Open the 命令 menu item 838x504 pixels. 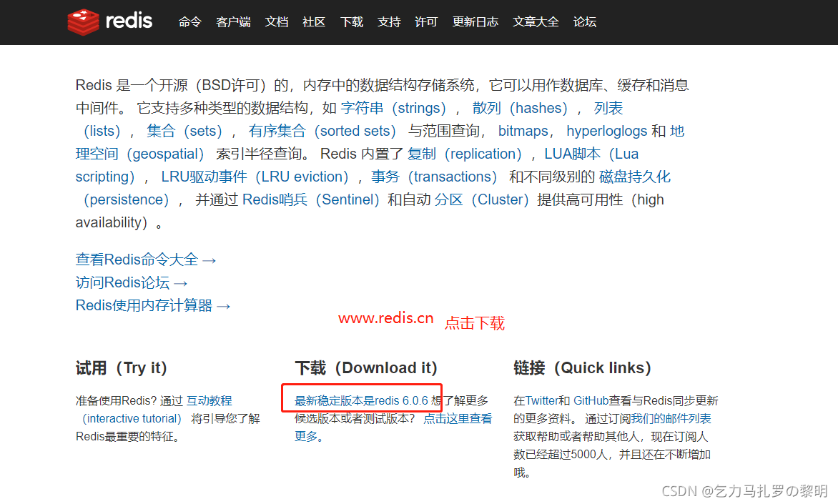tap(189, 22)
